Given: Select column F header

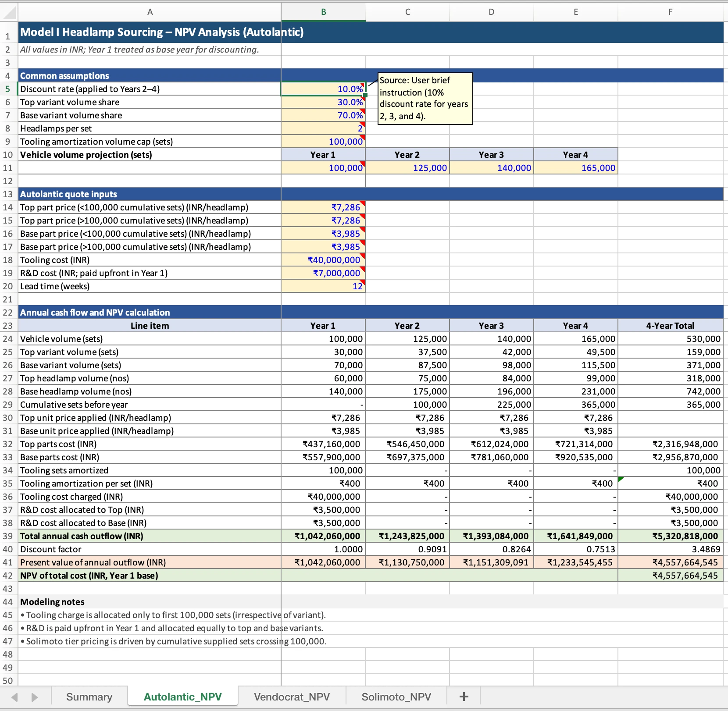Looking at the screenshot, I should pyautogui.click(x=670, y=12).
